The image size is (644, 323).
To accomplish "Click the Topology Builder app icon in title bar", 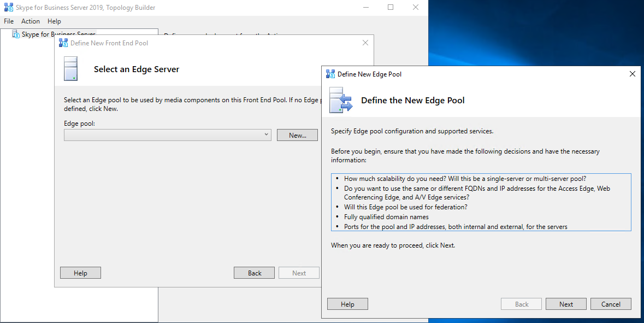I will coord(8,8).
